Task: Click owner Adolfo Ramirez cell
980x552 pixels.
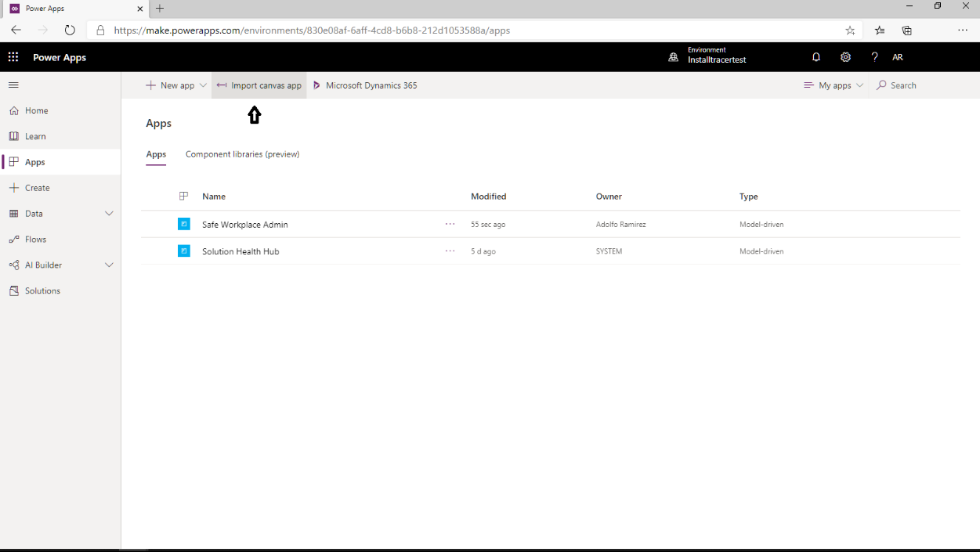Action: coord(621,225)
